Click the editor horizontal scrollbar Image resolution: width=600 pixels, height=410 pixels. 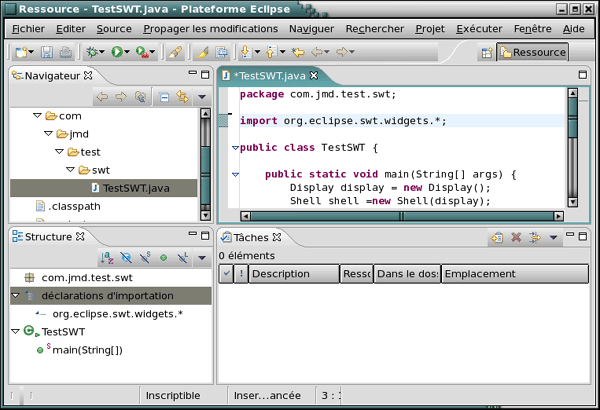[400, 215]
